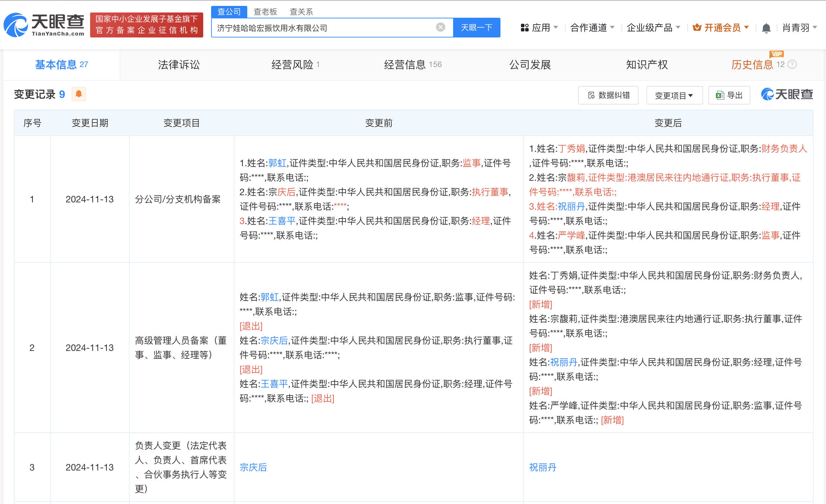This screenshot has width=826, height=504.
Task: Click the help question mark beside 历史信息
Action: (x=792, y=64)
